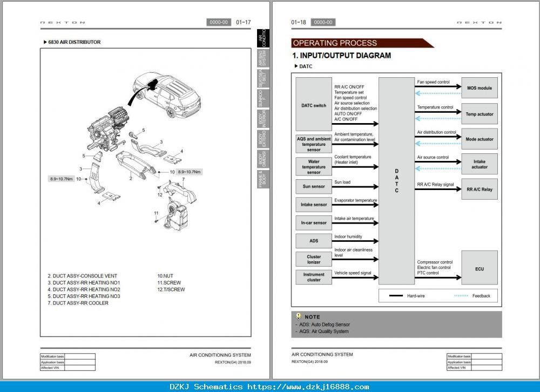
Task: Click the '12.T/SCREW' parts entry
Action: pyautogui.click(x=171, y=289)
